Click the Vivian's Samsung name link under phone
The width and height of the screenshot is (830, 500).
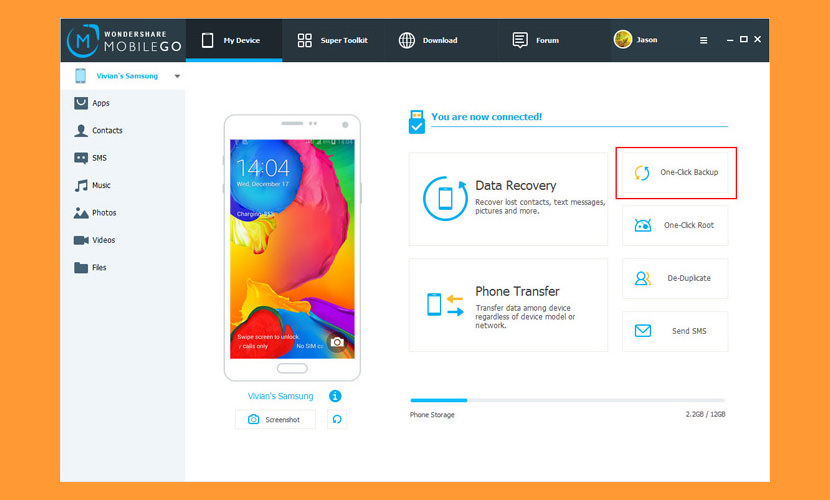281,396
